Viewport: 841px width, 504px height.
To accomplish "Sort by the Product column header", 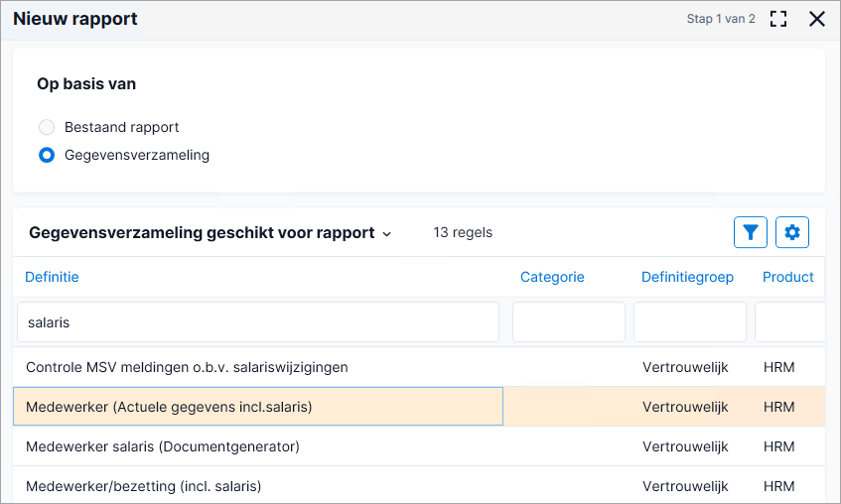I will click(788, 277).
